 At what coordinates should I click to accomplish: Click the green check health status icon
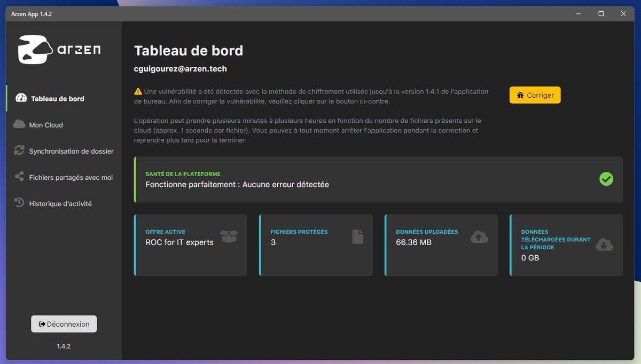[606, 179]
